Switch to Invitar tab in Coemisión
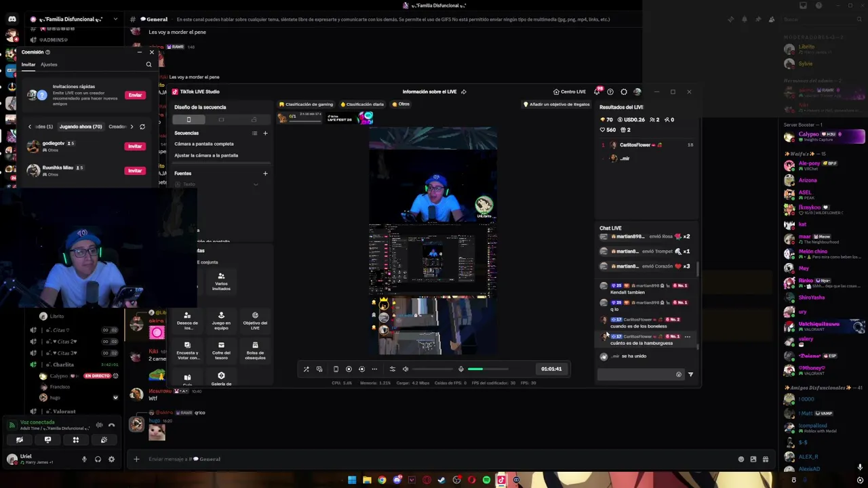 [28, 64]
